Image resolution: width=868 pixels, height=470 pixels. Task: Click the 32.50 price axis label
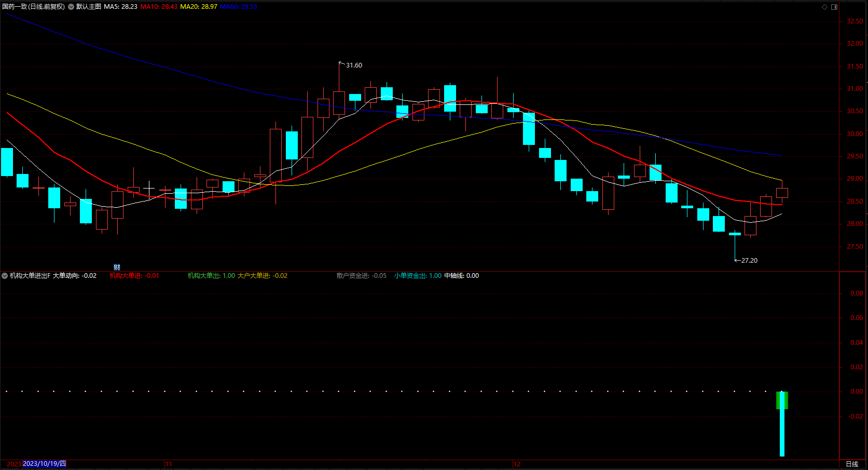[x=855, y=21]
